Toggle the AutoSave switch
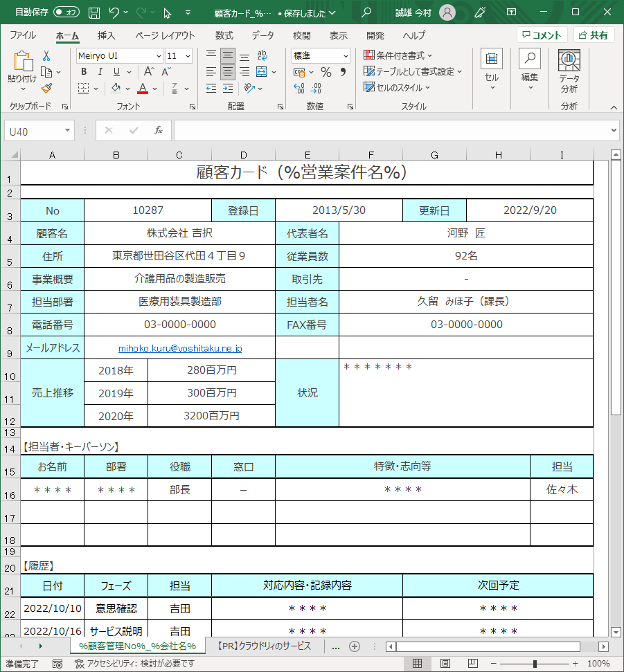Viewport: 624px width, 672px height. 66,12
